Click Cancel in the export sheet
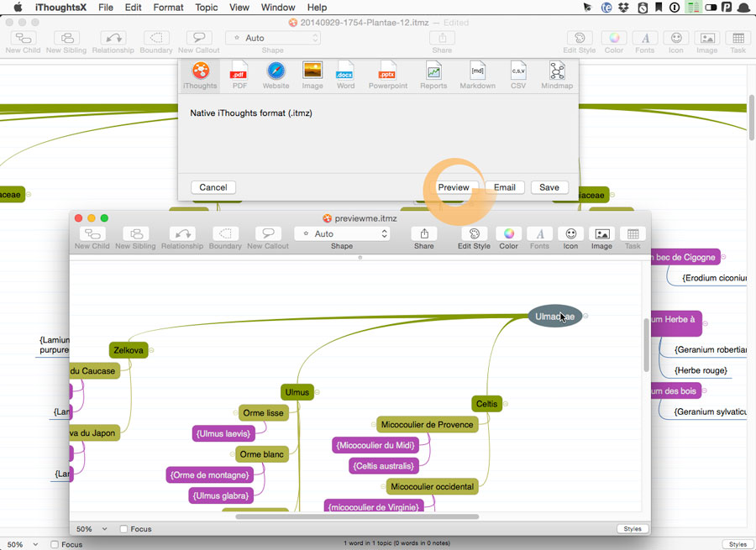756x550 pixels. click(213, 187)
